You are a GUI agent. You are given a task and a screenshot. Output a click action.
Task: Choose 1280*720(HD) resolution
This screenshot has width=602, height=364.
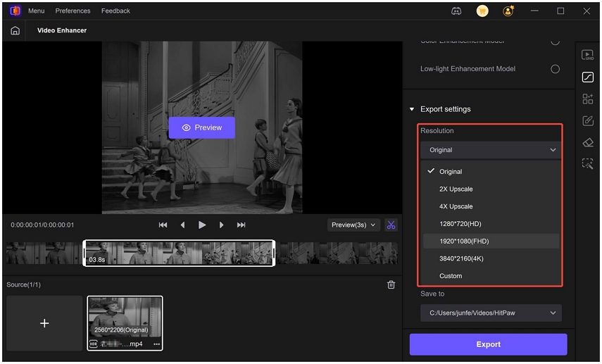click(491, 224)
